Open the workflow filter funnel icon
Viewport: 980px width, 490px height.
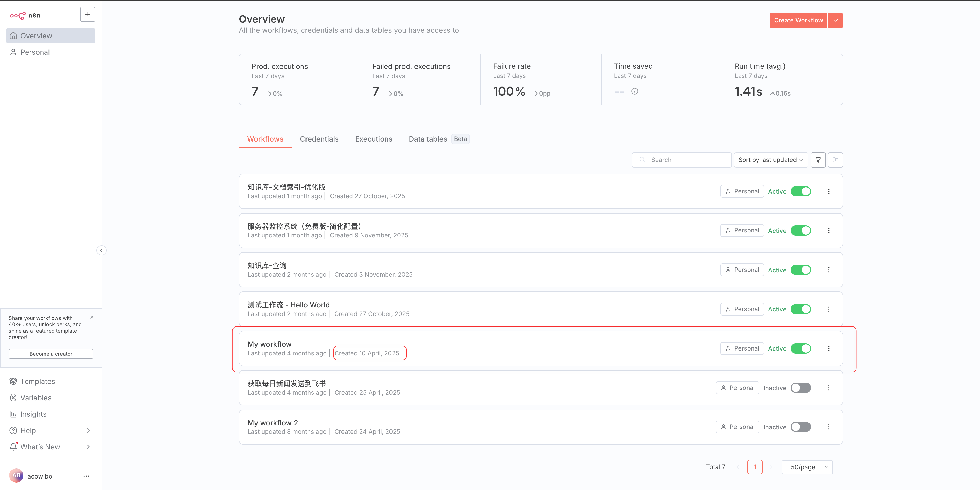[818, 160]
